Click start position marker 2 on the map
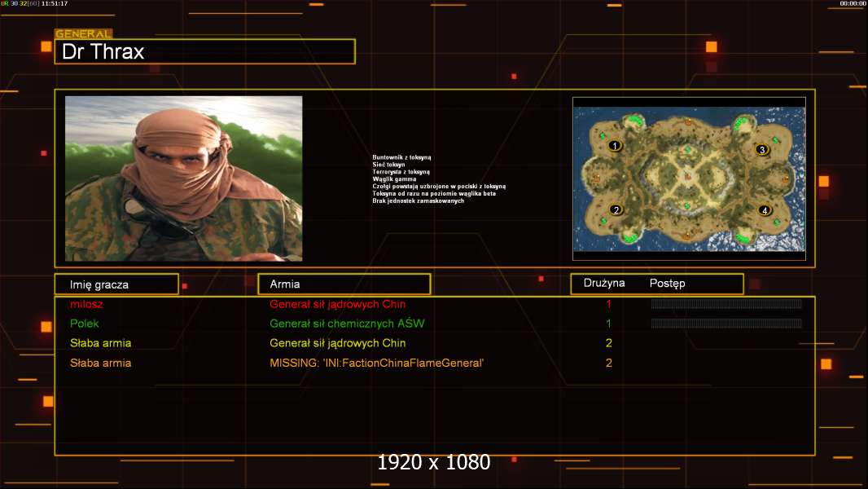868x489 pixels. [x=616, y=210]
